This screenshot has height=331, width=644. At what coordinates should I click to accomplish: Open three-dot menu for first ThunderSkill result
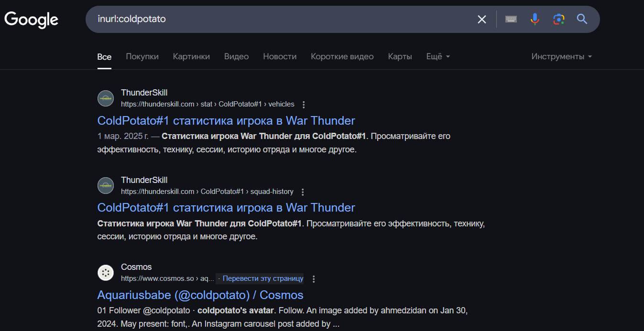point(304,105)
